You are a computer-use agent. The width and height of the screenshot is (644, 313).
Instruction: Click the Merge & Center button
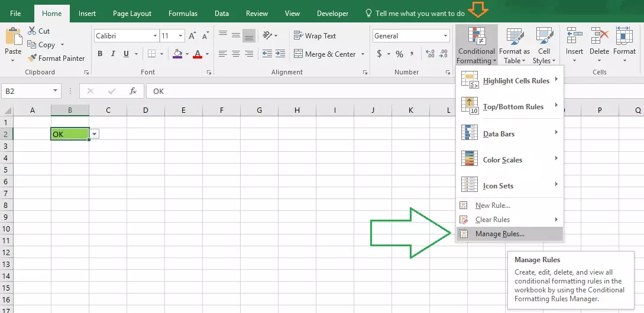[325, 54]
